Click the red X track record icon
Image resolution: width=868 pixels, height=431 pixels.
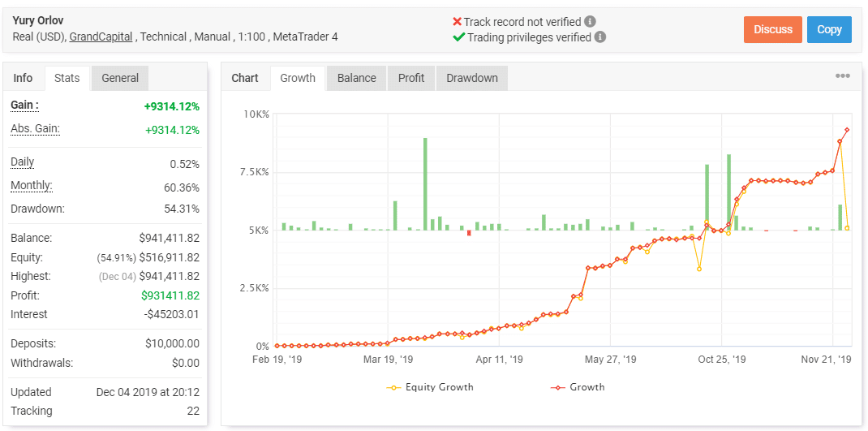coord(458,22)
